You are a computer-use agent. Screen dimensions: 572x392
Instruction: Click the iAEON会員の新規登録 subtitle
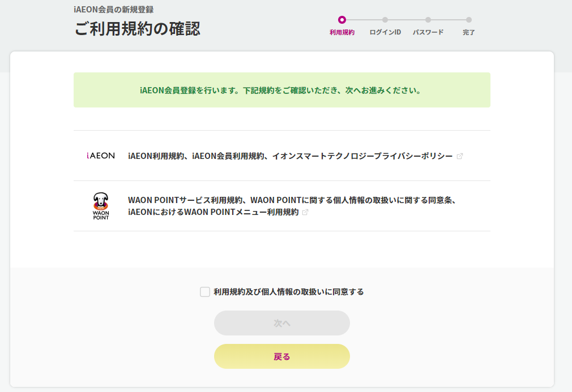113,10
